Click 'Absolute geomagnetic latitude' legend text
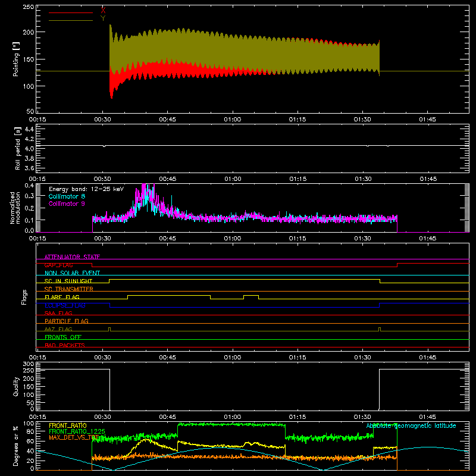This screenshot has width=476, height=476. point(411,425)
